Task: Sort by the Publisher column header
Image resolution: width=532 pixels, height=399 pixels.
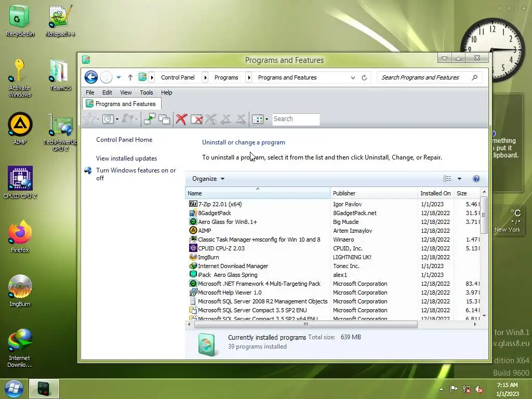Action: click(374, 193)
